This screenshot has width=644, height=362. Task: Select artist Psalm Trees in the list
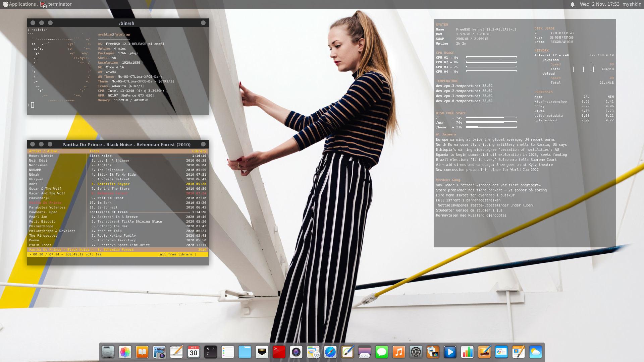[40, 245]
